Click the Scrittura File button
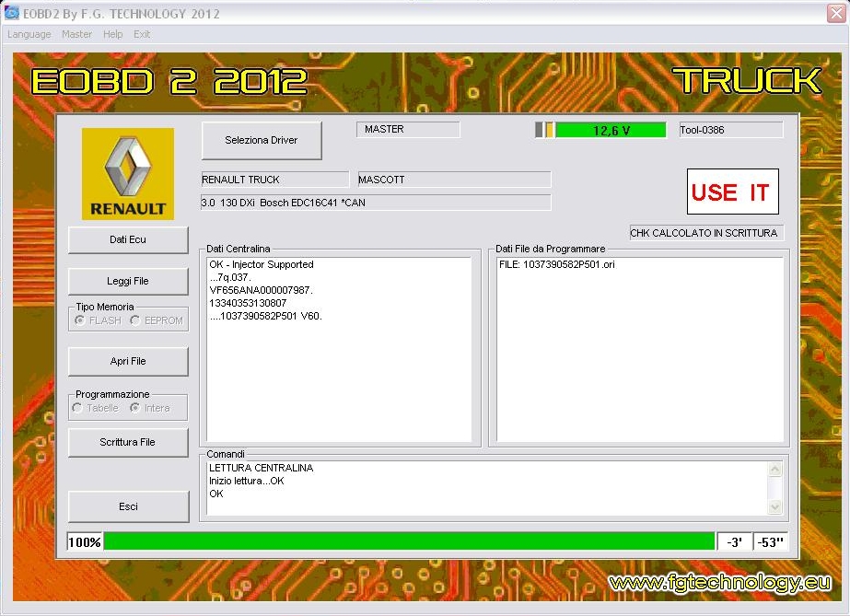The height and width of the screenshot is (616, 850). click(x=128, y=442)
